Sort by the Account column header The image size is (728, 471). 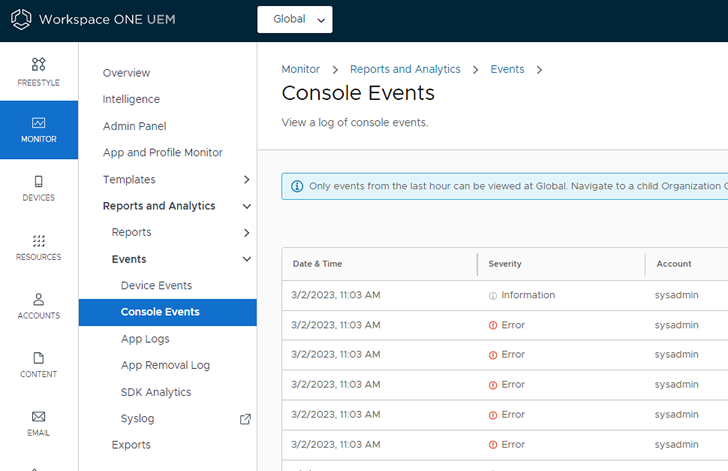[x=674, y=264]
